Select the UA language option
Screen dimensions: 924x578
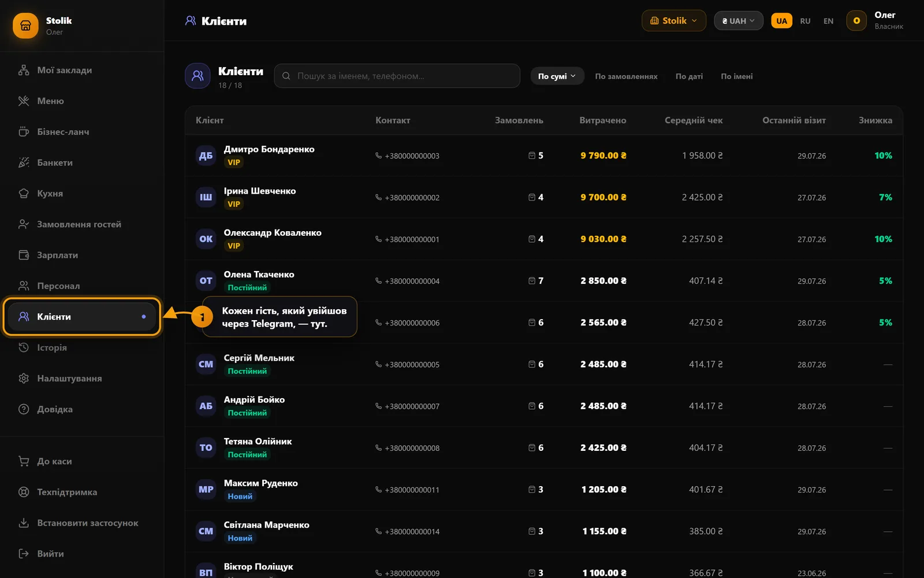tap(781, 21)
